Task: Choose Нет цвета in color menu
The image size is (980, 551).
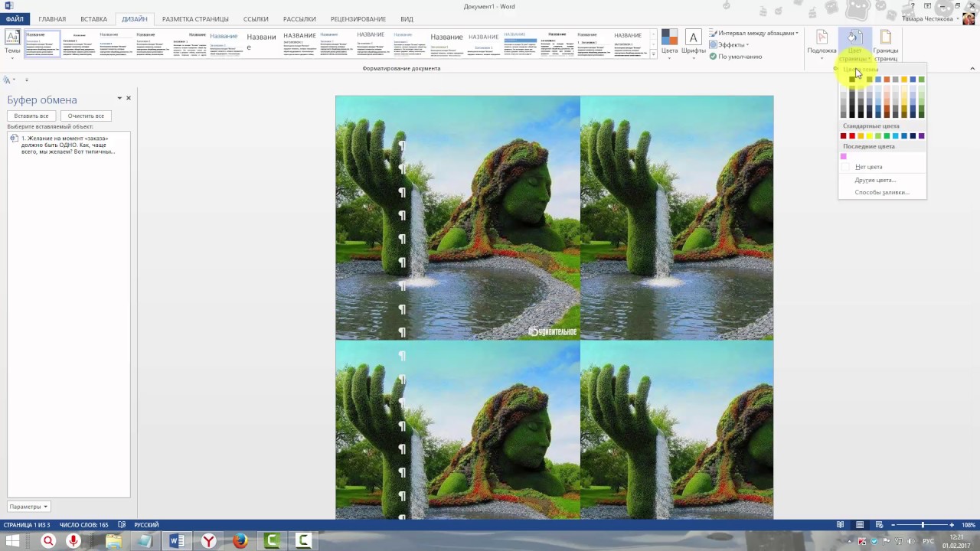Action: [x=882, y=167]
